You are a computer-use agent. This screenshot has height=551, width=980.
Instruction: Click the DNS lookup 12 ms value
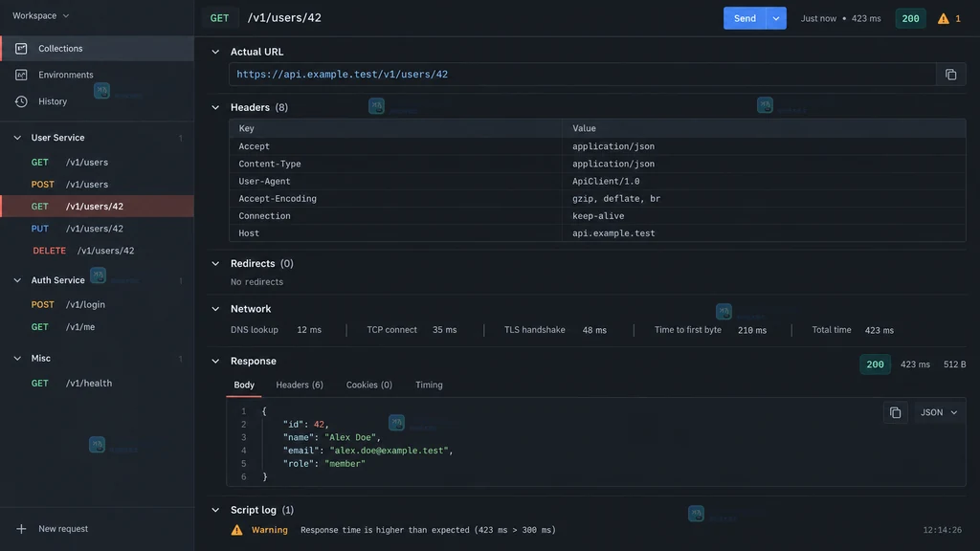[309, 330]
